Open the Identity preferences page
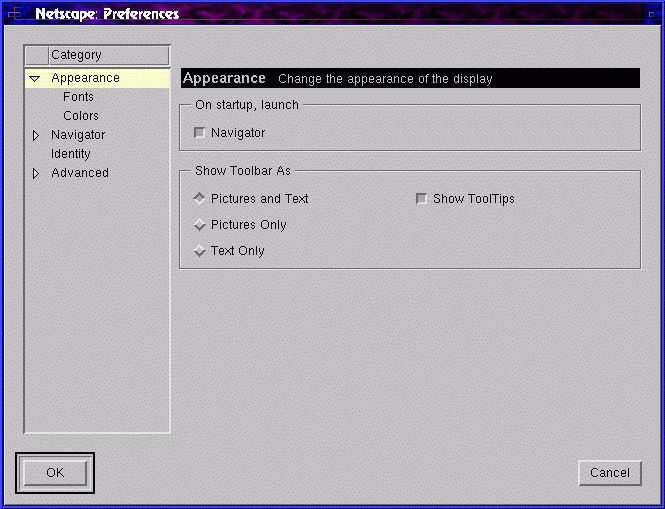This screenshot has width=665, height=509. pos(70,154)
